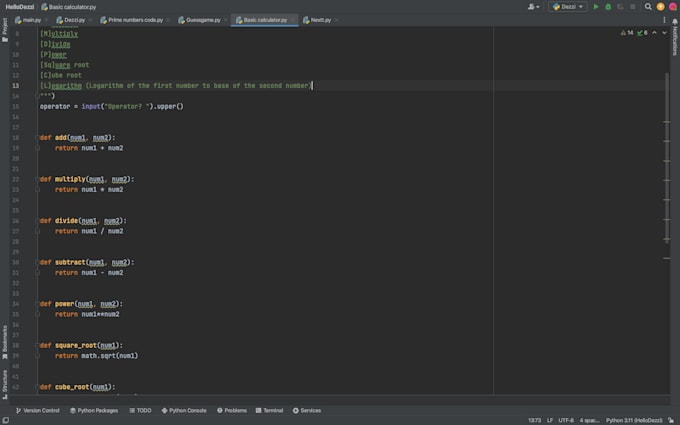Collapse the power function fold marker
This screenshot has height=425, width=680.
37,304
